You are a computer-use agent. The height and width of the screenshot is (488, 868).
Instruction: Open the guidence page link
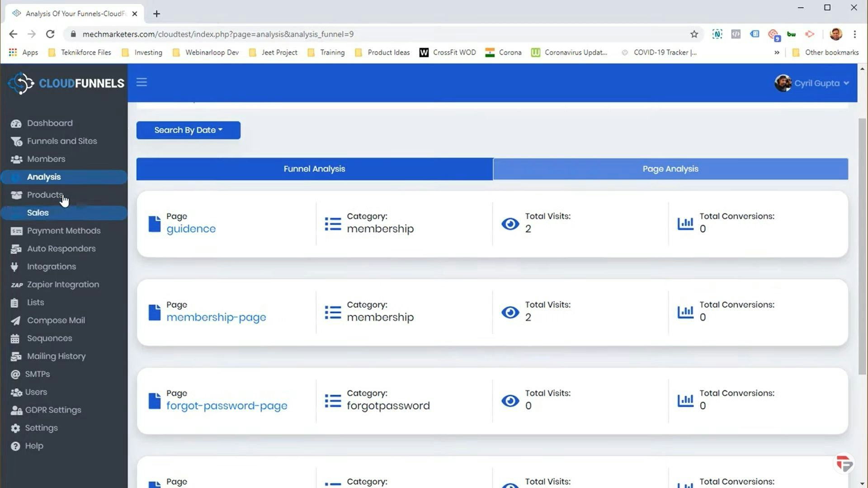[x=191, y=229]
